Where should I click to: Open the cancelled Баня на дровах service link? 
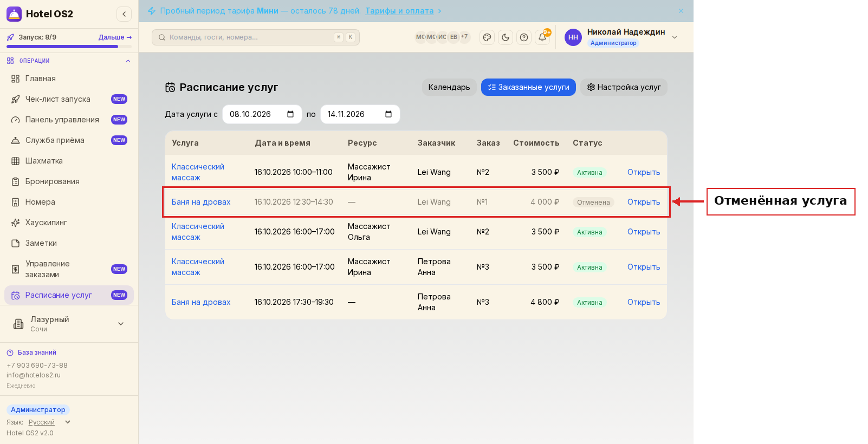[201, 202]
